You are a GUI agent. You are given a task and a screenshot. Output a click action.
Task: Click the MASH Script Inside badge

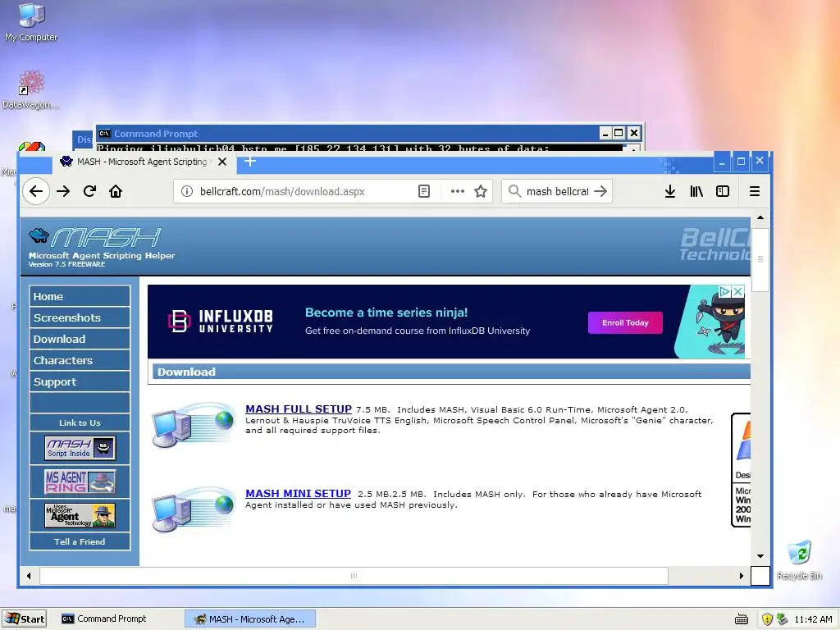point(80,448)
